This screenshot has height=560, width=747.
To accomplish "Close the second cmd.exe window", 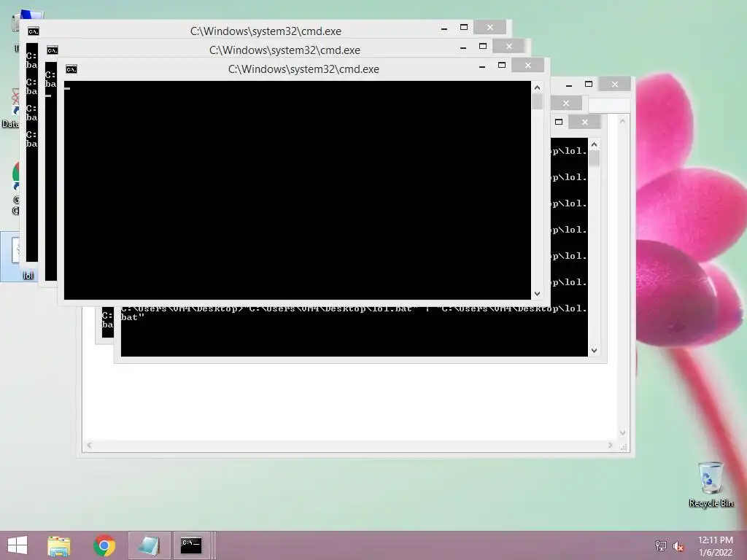I will click(x=508, y=46).
